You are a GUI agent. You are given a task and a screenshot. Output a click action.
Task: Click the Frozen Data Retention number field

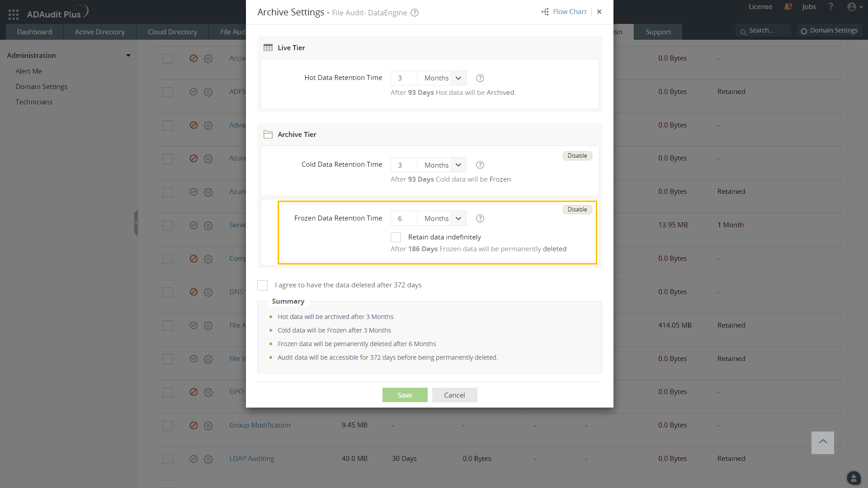404,219
